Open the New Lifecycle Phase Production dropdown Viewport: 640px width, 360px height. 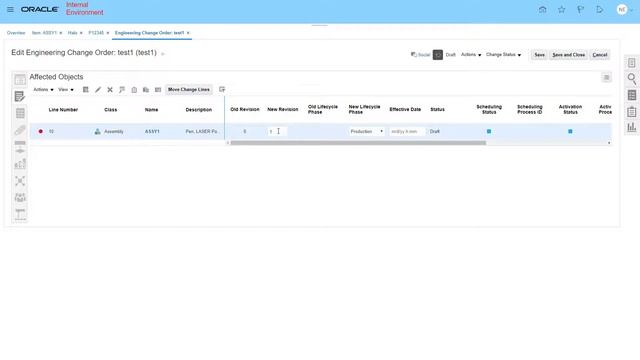367,131
